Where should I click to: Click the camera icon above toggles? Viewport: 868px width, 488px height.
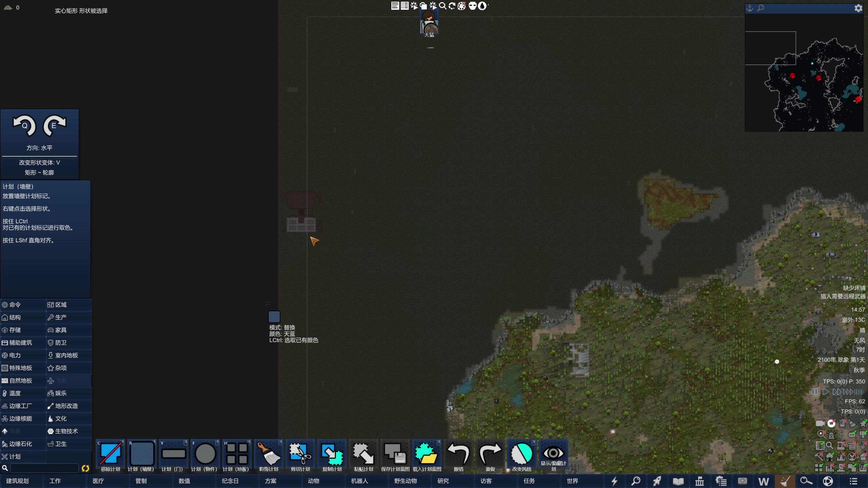(x=820, y=423)
